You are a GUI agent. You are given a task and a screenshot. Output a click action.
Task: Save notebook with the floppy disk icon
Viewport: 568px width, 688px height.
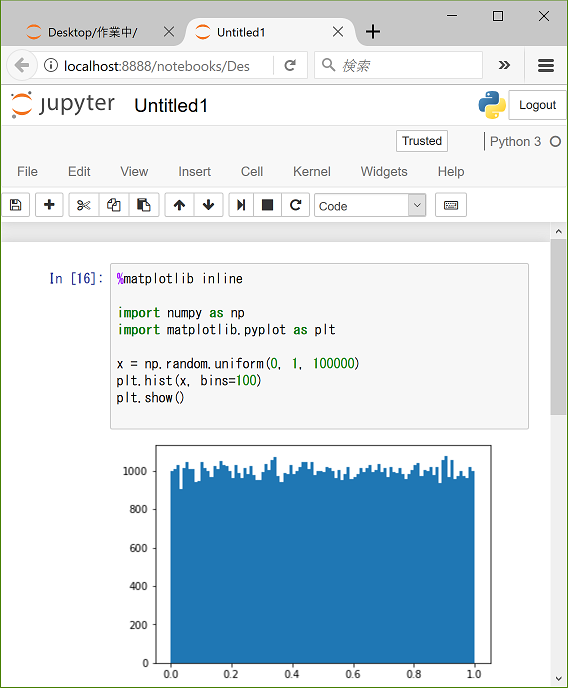[x=16, y=205]
